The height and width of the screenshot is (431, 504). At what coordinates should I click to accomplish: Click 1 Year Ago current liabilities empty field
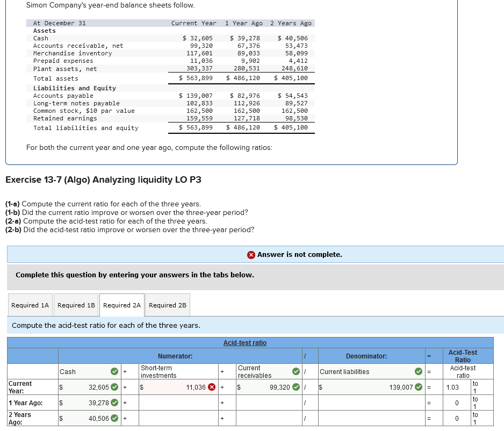[372, 403]
